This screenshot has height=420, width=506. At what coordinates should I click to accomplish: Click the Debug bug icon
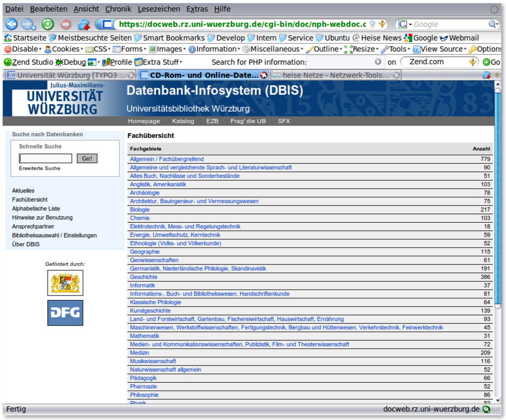[59, 62]
